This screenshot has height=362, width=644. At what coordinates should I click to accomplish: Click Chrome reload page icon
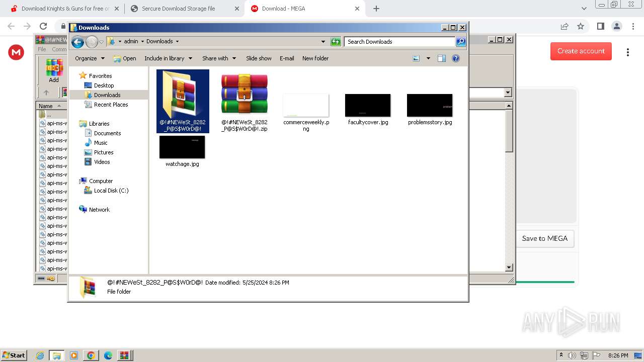coord(43,27)
